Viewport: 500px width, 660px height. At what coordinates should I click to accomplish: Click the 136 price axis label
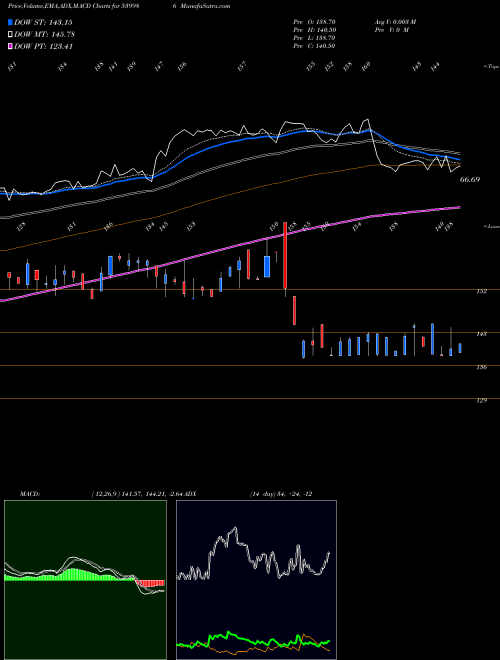482,367
